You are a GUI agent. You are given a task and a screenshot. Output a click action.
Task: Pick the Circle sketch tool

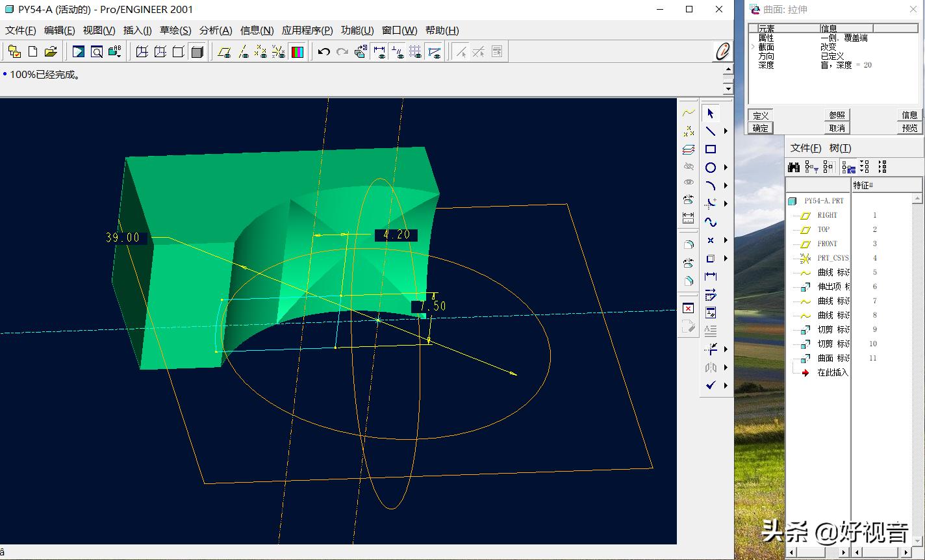pyautogui.click(x=711, y=168)
